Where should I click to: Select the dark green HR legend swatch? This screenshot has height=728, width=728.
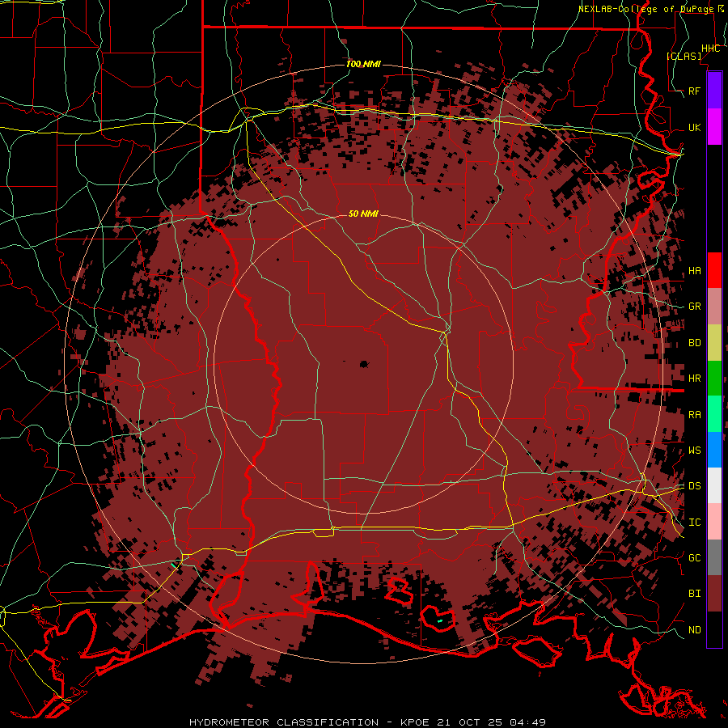click(x=714, y=379)
